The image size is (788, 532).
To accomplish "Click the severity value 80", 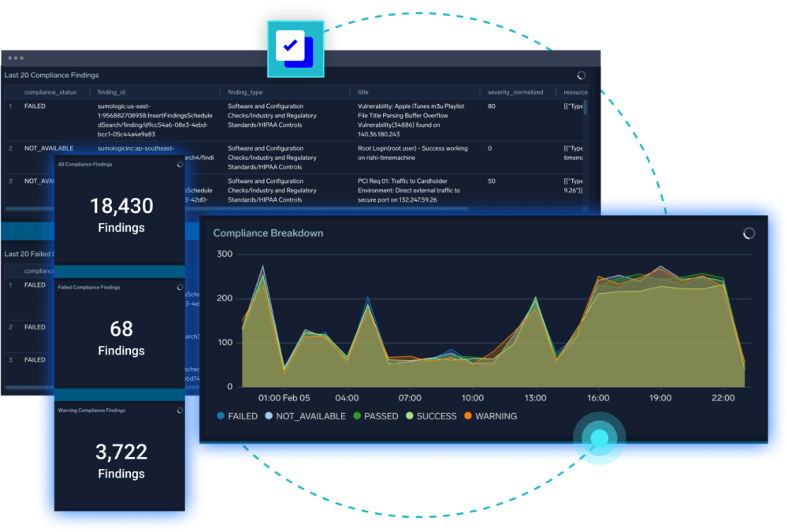I will (492, 106).
